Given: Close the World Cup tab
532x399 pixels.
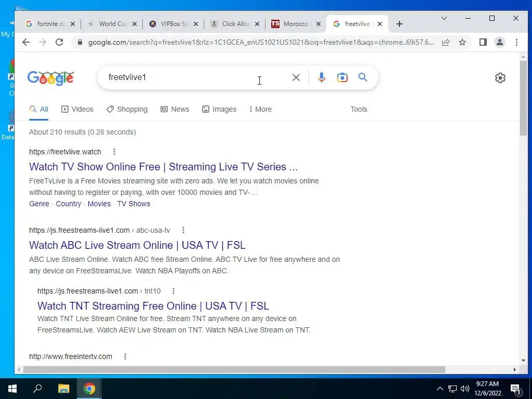Looking at the screenshot, I should tap(135, 24).
